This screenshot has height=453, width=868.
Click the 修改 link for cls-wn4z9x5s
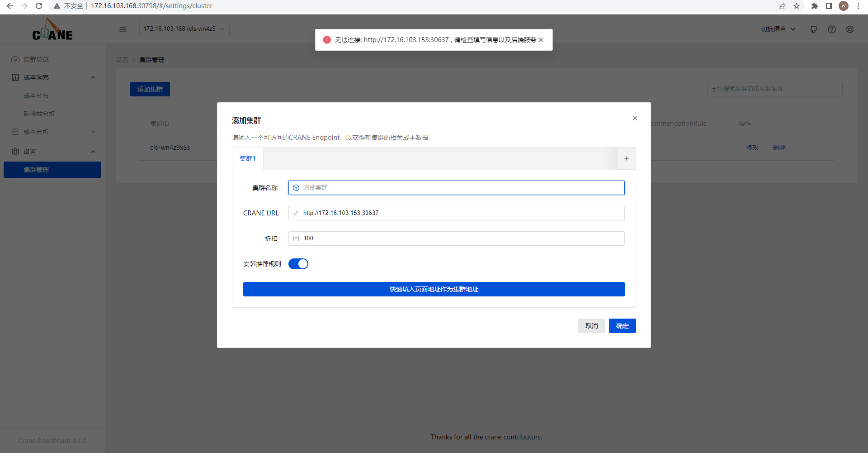pyautogui.click(x=752, y=148)
